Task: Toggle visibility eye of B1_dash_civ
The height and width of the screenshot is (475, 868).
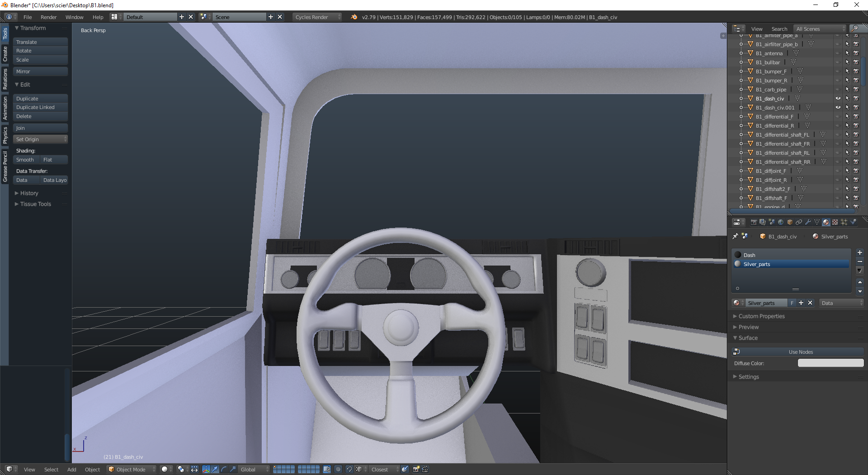Action: coord(838,98)
